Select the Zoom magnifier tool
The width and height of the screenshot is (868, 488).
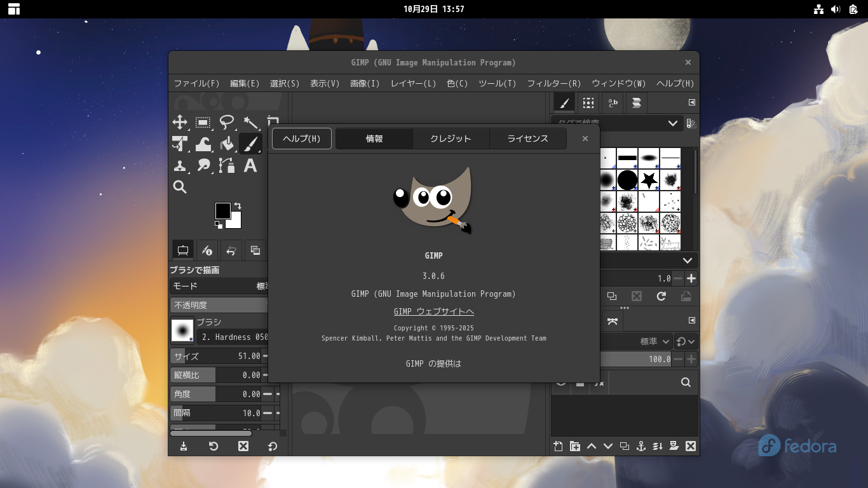[180, 187]
